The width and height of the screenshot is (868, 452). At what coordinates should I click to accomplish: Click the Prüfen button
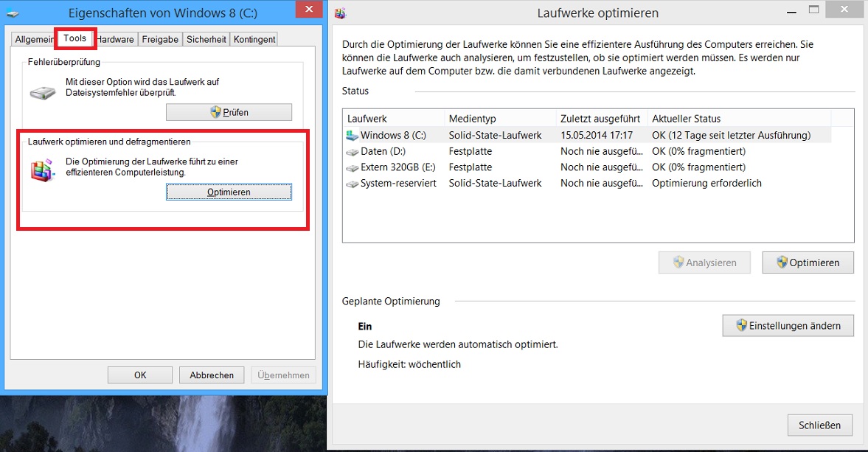click(229, 112)
